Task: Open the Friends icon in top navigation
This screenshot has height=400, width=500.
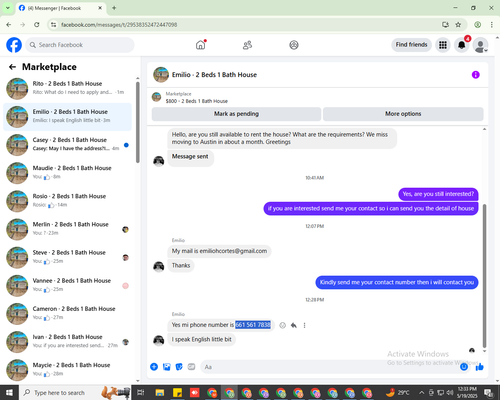Action: pyautogui.click(x=247, y=45)
